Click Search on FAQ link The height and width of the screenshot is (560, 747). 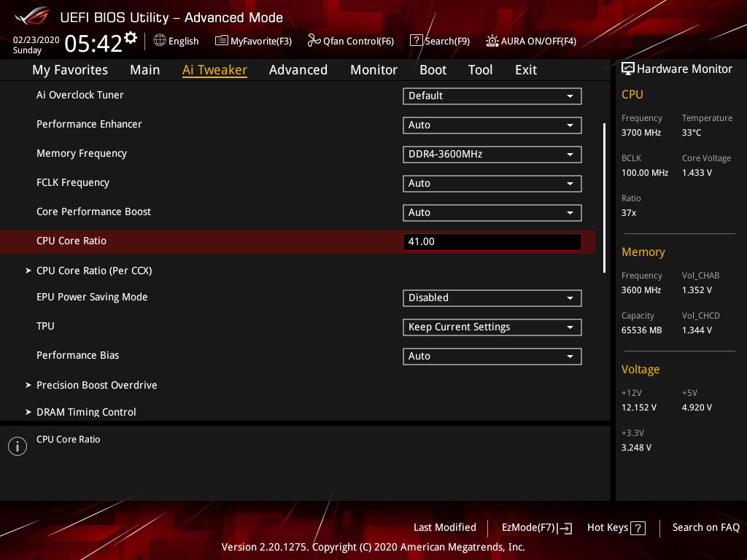tap(706, 527)
